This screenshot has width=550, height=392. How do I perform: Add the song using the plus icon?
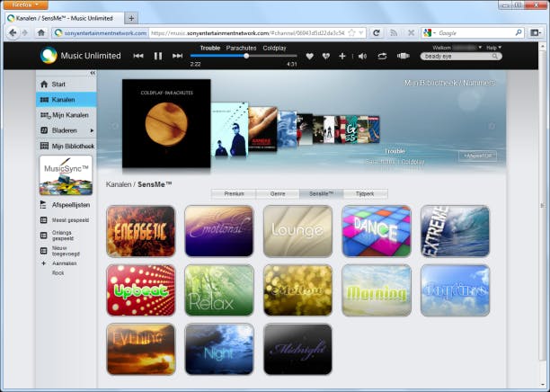[x=342, y=56]
